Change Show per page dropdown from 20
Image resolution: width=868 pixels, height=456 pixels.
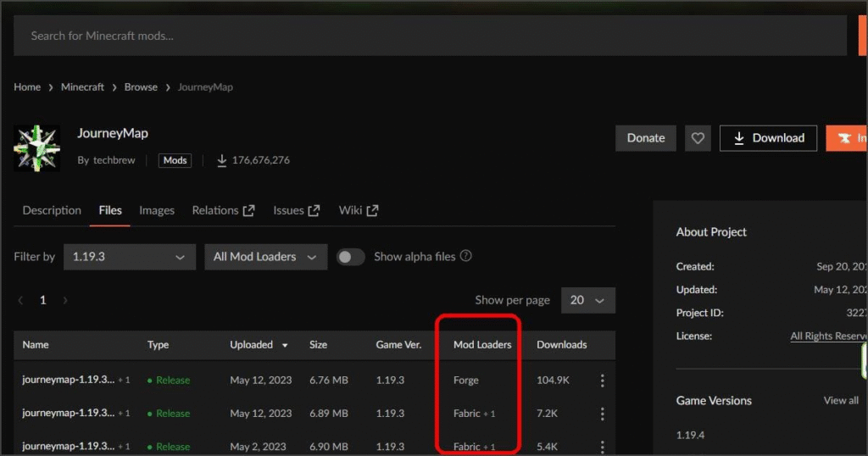[x=588, y=300]
